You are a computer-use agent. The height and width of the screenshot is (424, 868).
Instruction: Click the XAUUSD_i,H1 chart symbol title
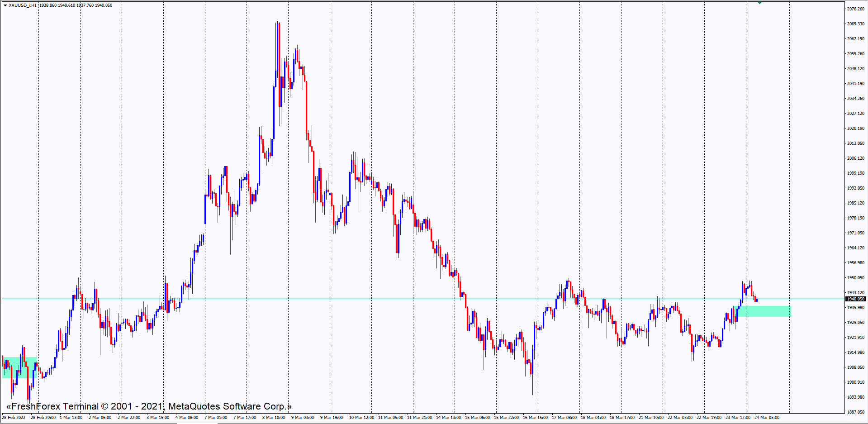pos(23,5)
